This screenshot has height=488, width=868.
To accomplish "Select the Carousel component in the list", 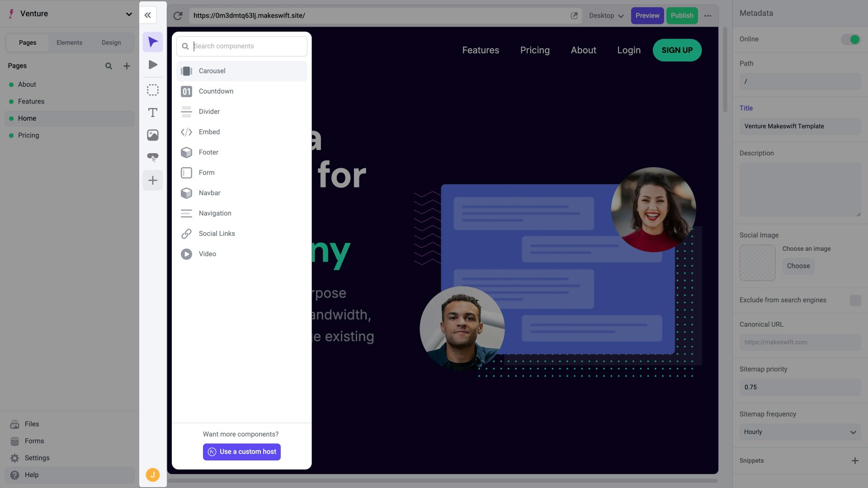I will [x=241, y=71].
